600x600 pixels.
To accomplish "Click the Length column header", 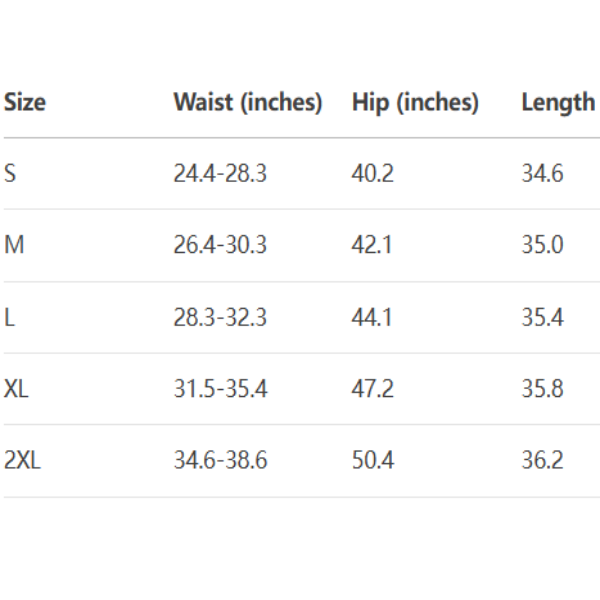I will 558,102.
